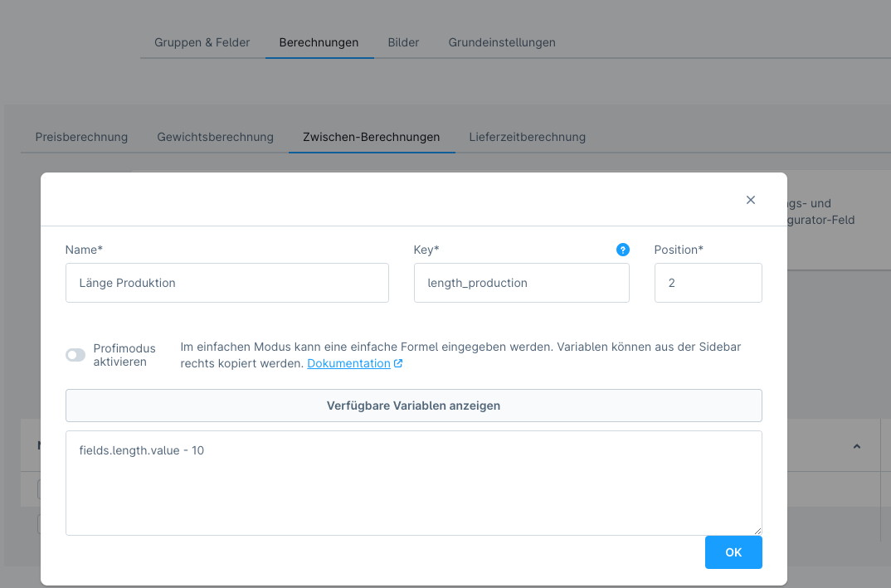Select the Preisberechnung sub-tab

81,137
